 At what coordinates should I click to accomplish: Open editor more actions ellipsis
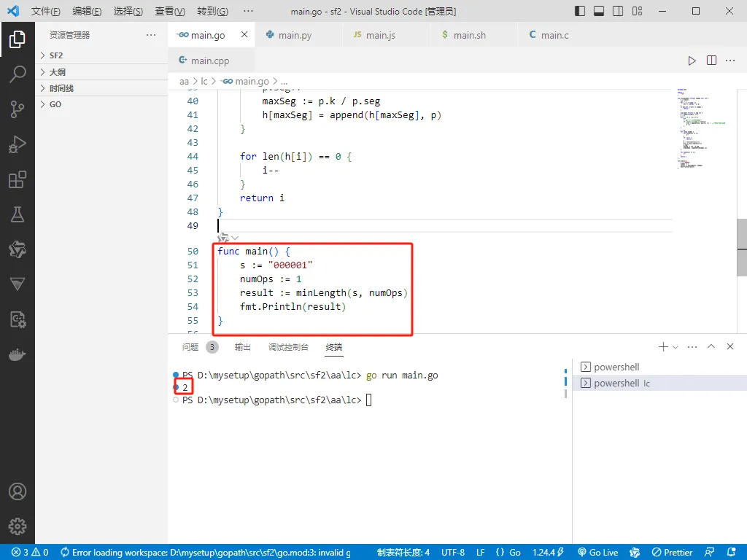tap(730, 61)
